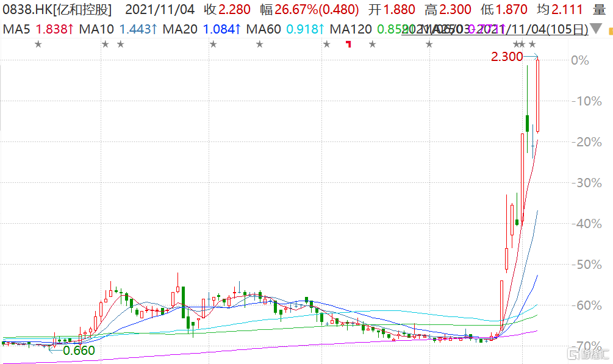
Task: Click the -20% axis label
Action: click(x=586, y=142)
